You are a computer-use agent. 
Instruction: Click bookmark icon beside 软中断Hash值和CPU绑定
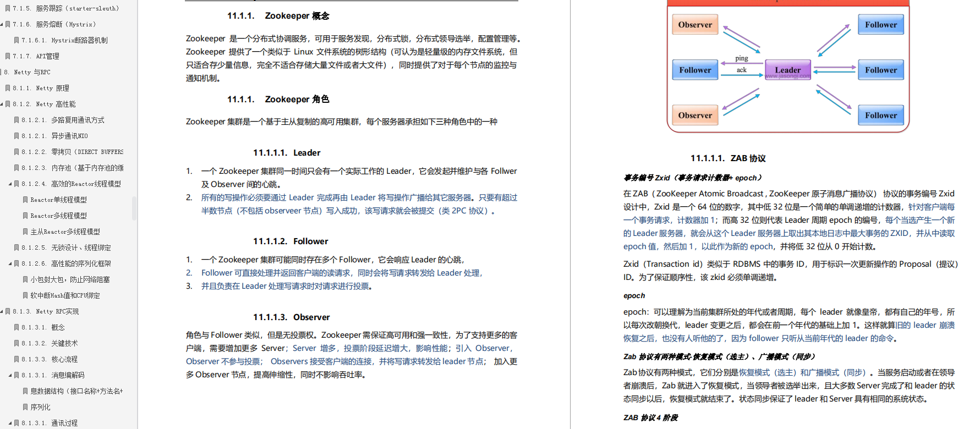[25, 295]
